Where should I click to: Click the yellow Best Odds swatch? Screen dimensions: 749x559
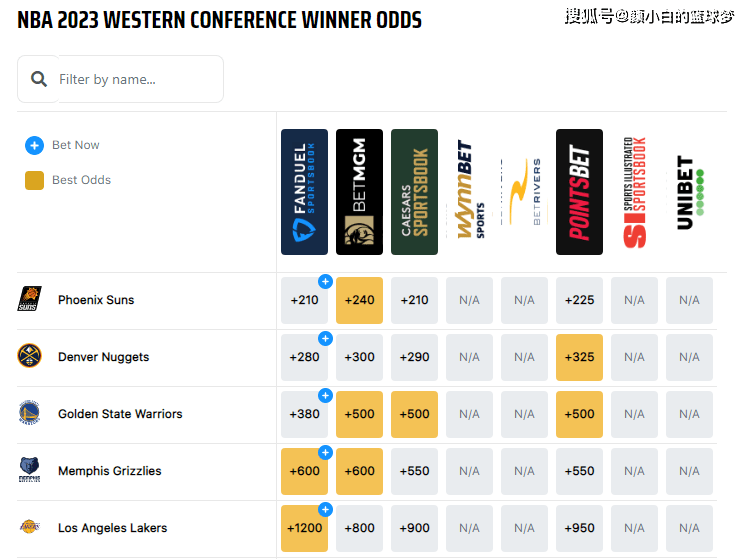(x=34, y=181)
